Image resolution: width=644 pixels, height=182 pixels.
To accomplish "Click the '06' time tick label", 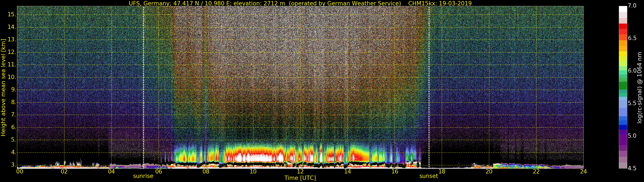I will click(159, 172).
